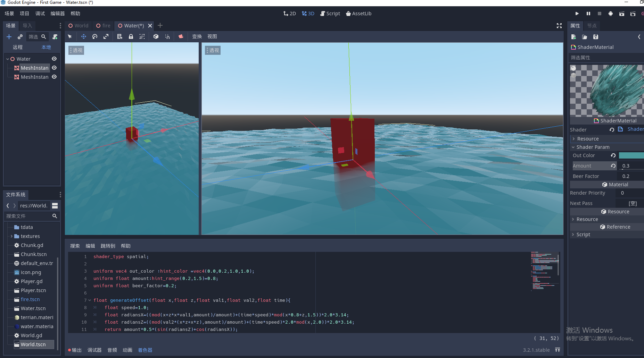The height and width of the screenshot is (358, 644).
Task: Select the Scale tool
Action: [x=106, y=36]
